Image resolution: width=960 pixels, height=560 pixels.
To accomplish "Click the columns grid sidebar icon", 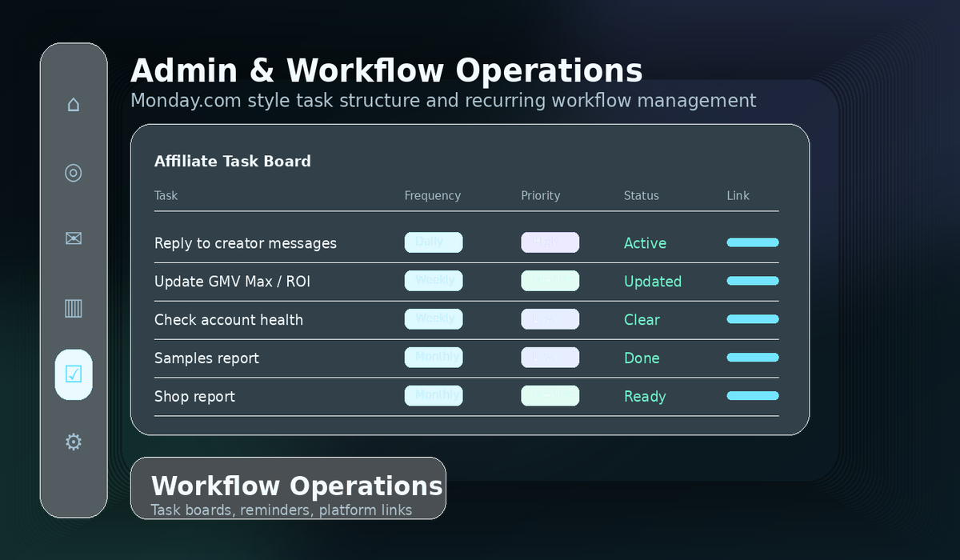I will coord(74,307).
